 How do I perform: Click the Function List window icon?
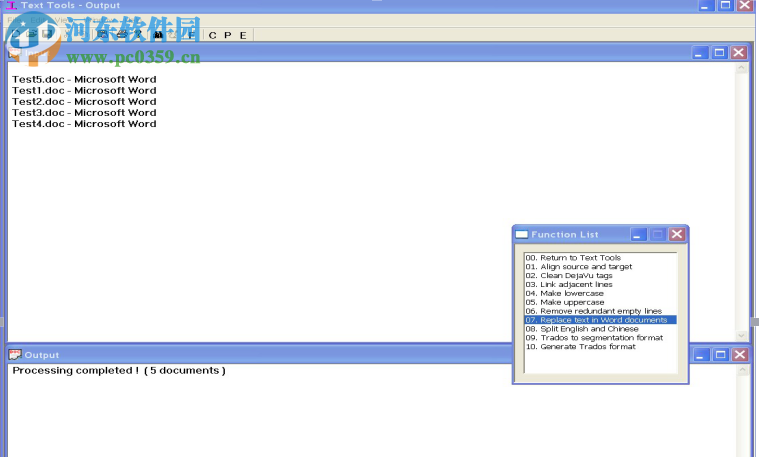pos(522,234)
